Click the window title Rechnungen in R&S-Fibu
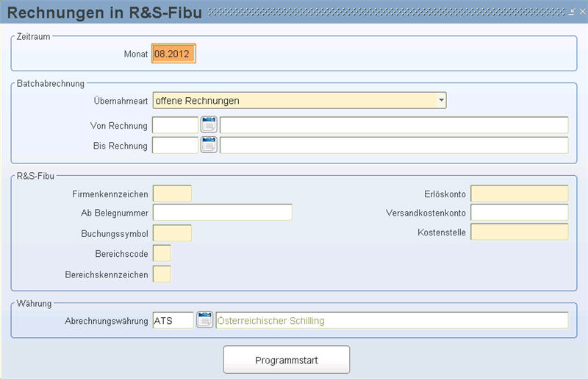This screenshot has width=588, height=379. tap(104, 13)
